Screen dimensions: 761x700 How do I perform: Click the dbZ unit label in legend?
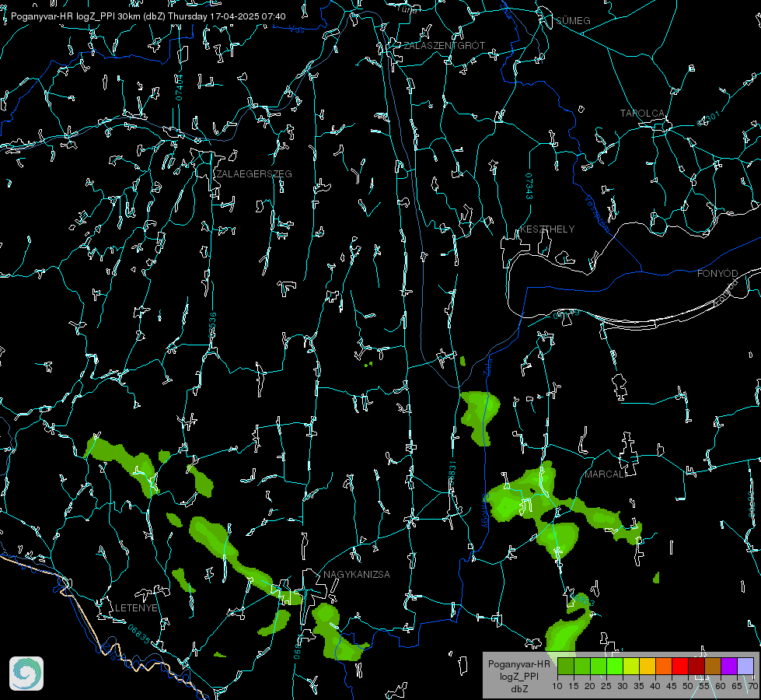(x=519, y=689)
